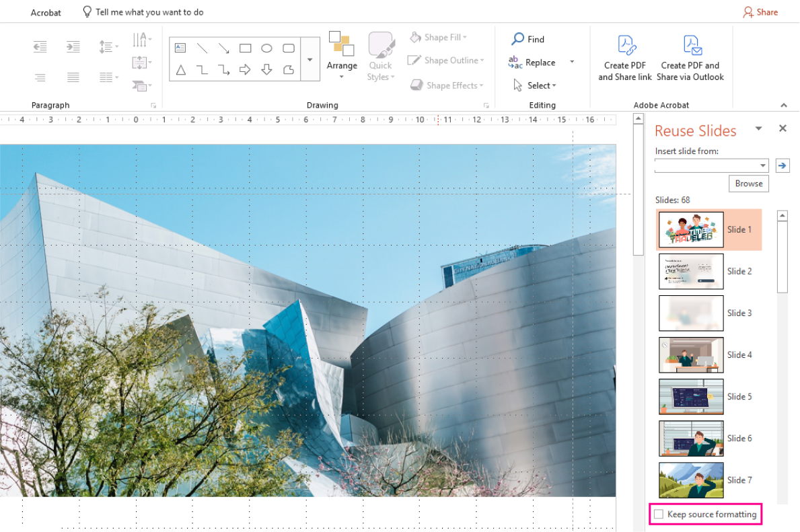Align paragraph text to the right
The width and height of the screenshot is (800, 532).
[x=40, y=77]
